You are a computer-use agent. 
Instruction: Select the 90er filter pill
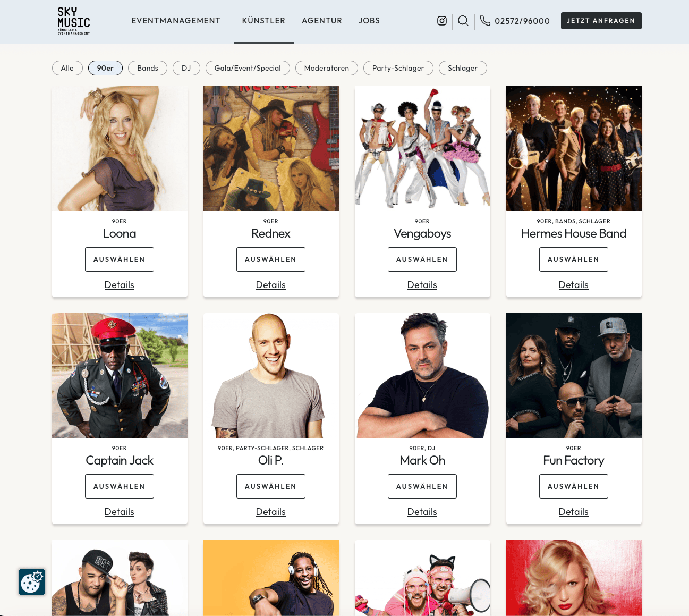pyautogui.click(x=105, y=68)
